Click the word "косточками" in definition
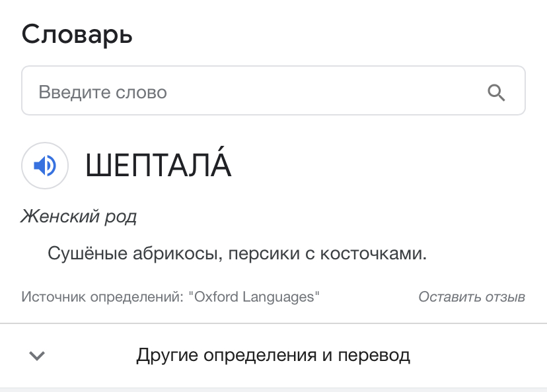 click(373, 253)
